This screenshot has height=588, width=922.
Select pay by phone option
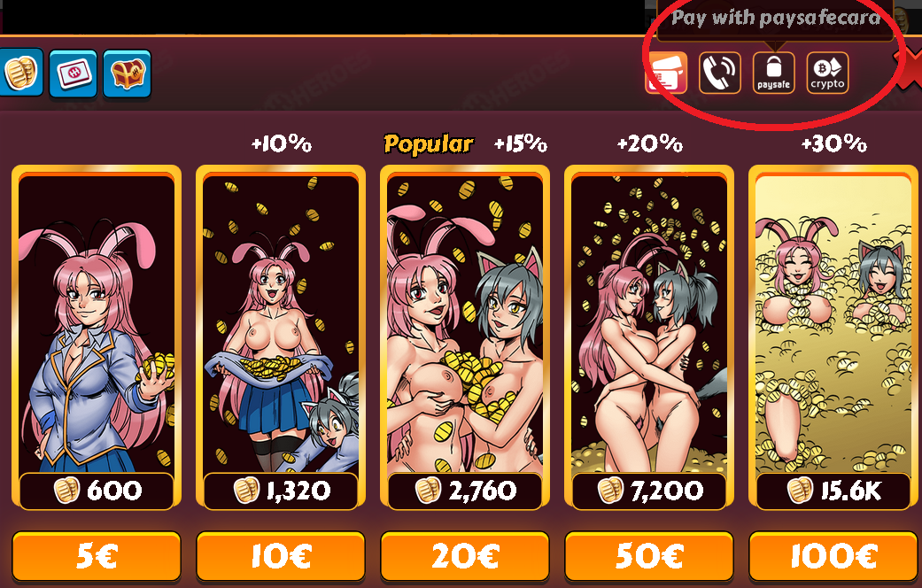coord(720,73)
